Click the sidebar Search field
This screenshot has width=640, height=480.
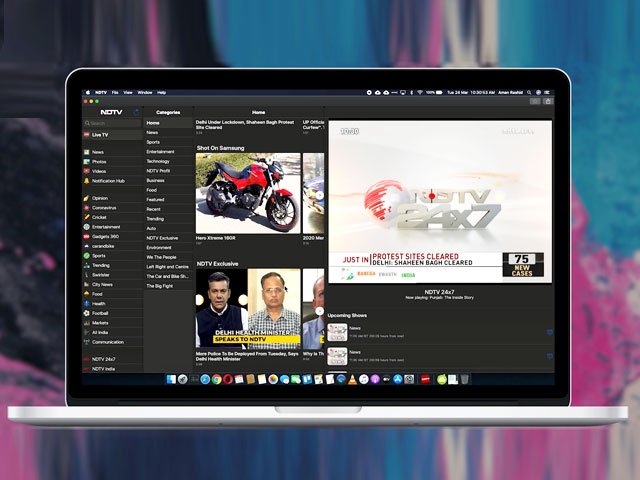(112, 123)
